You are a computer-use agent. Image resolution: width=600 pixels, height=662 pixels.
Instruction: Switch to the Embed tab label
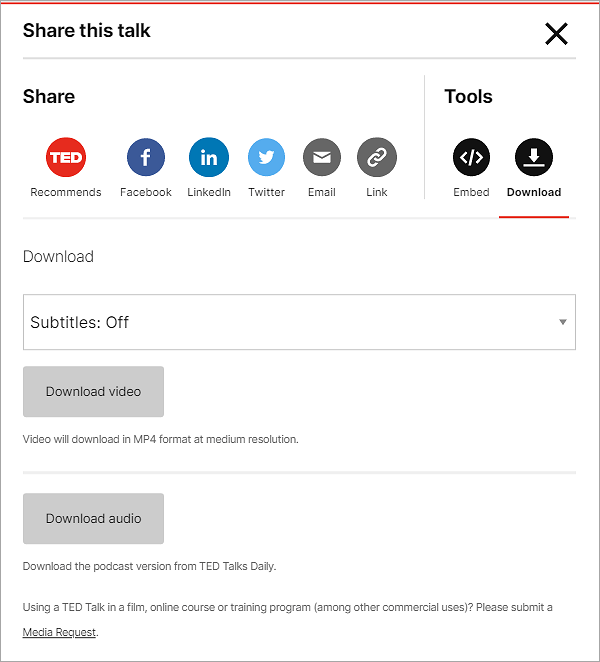click(471, 192)
